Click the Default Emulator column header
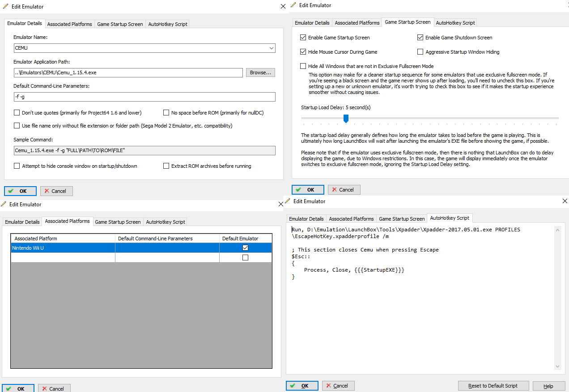 point(246,239)
